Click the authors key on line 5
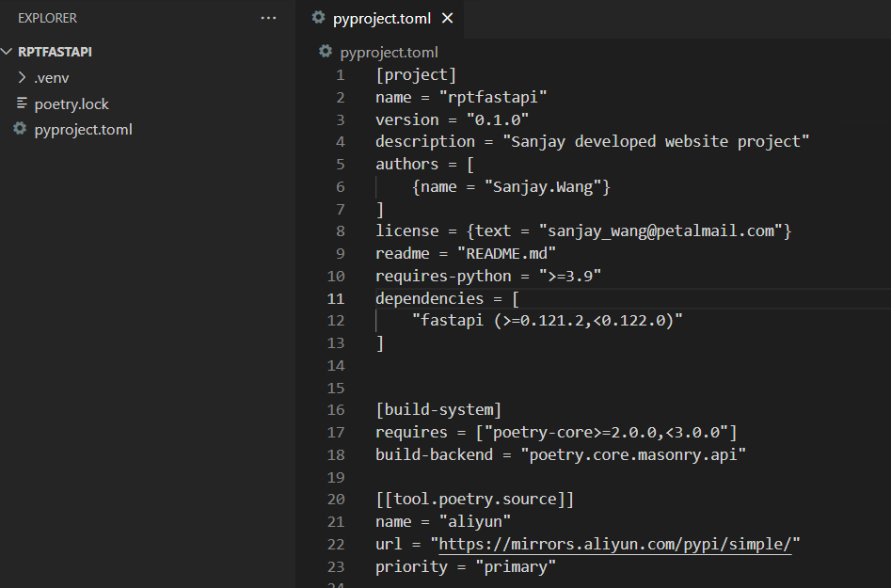 406,165
